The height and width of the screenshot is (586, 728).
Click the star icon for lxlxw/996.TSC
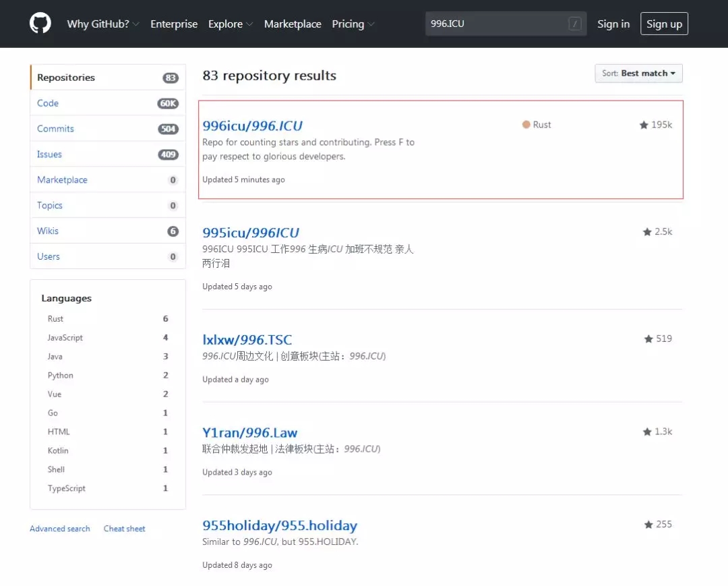coord(648,339)
